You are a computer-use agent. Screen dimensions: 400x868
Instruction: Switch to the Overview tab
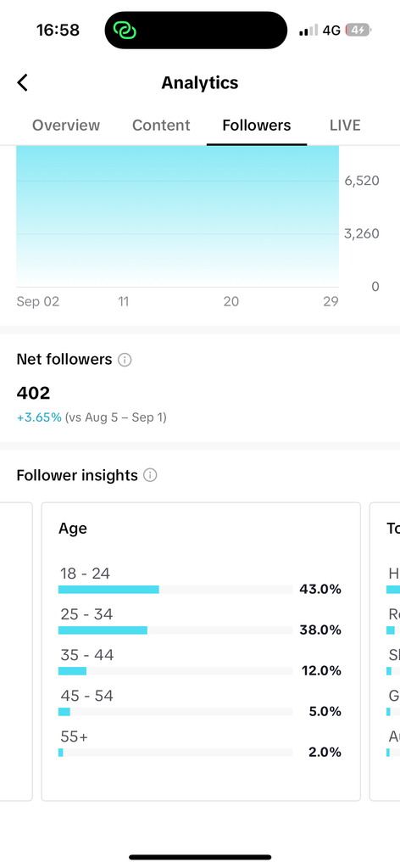[66, 125]
